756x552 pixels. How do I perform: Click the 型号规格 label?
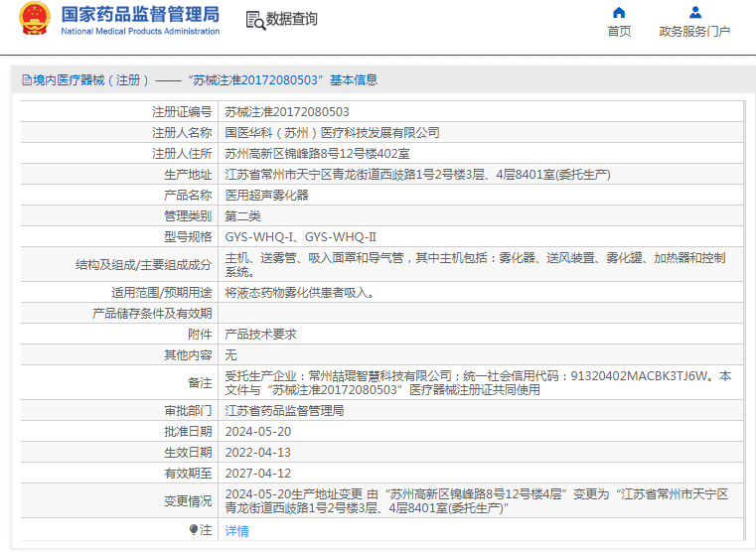coord(188,237)
